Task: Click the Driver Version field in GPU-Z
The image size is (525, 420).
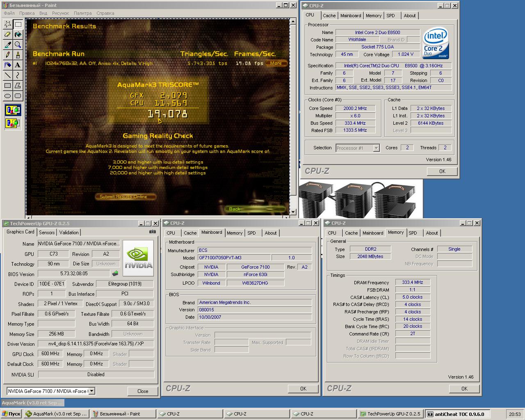Action: pos(96,344)
